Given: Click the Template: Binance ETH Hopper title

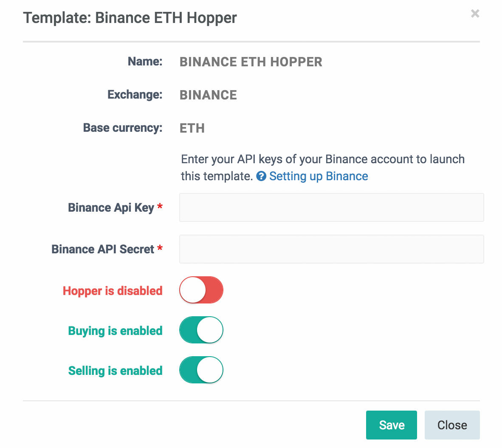Looking at the screenshot, I should pyautogui.click(x=130, y=18).
